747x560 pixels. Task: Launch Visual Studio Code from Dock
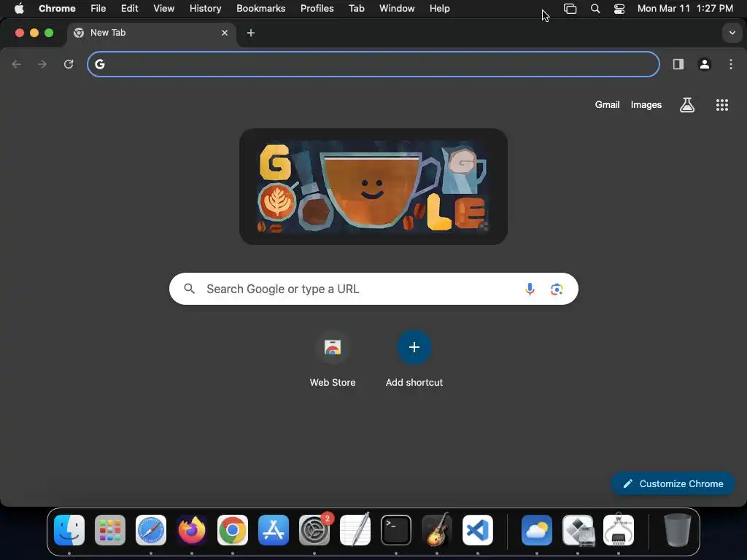pyautogui.click(x=478, y=530)
